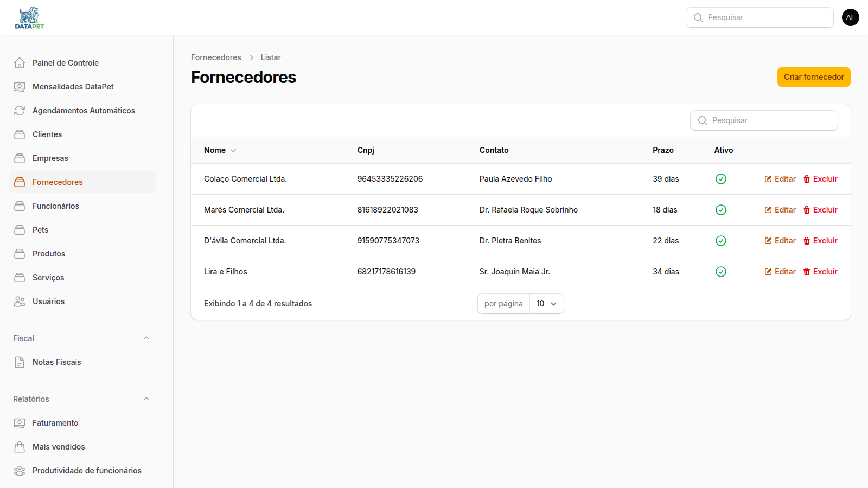Open Produtos in the sidebar
Viewport: 868px width, 488px height.
(82, 254)
